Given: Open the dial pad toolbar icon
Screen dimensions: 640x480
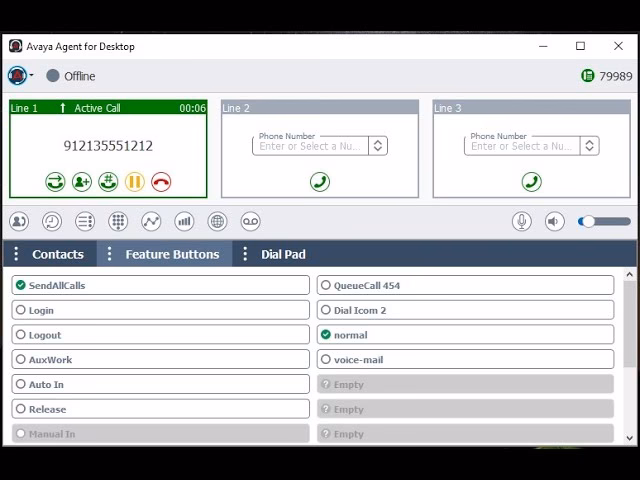Looking at the screenshot, I should pos(118,222).
